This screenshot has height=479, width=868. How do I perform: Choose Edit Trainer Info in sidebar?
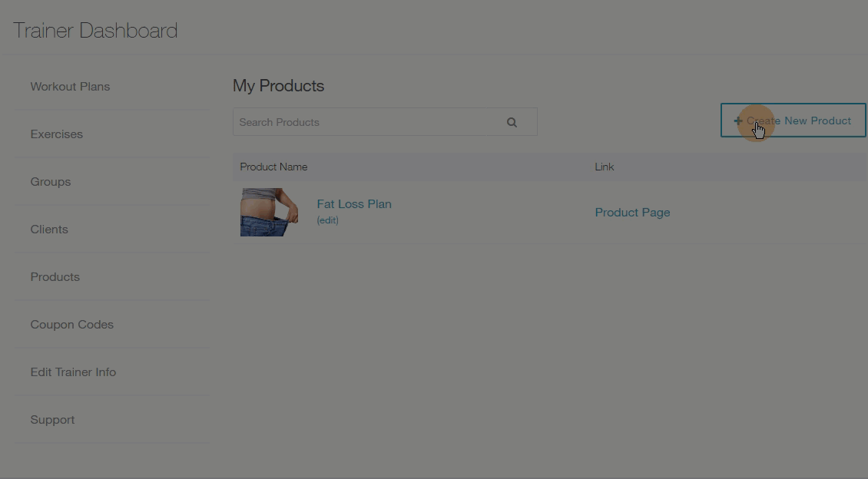click(73, 372)
